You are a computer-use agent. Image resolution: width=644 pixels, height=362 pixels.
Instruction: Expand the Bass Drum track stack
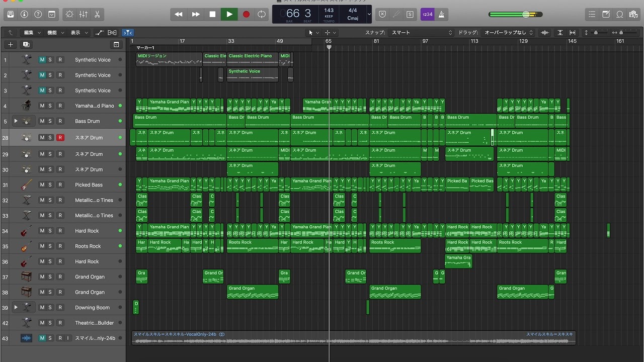click(x=16, y=121)
